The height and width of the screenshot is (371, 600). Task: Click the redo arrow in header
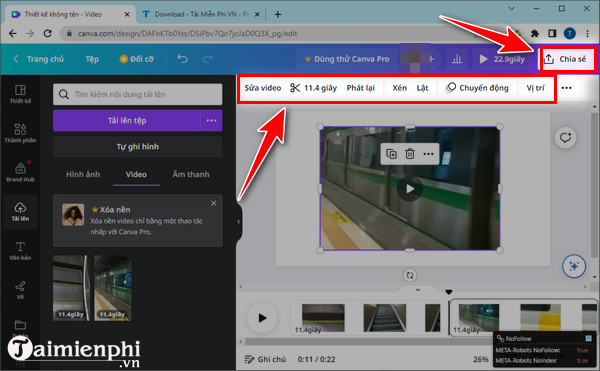(x=207, y=59)
